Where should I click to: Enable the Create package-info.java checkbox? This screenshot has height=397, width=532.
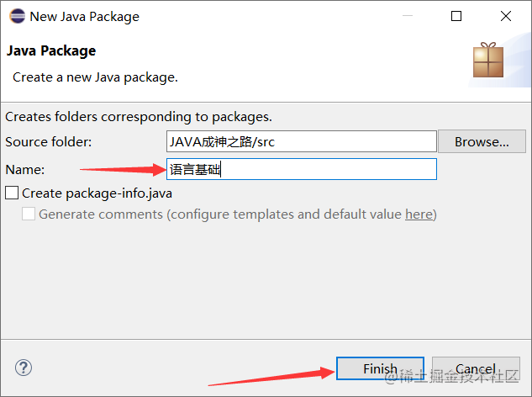point(12,193)
